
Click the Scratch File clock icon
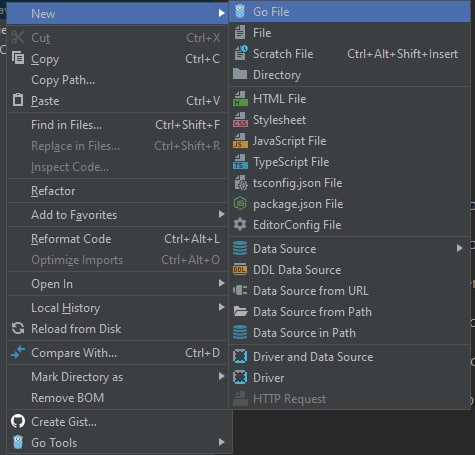pos(241,53)
